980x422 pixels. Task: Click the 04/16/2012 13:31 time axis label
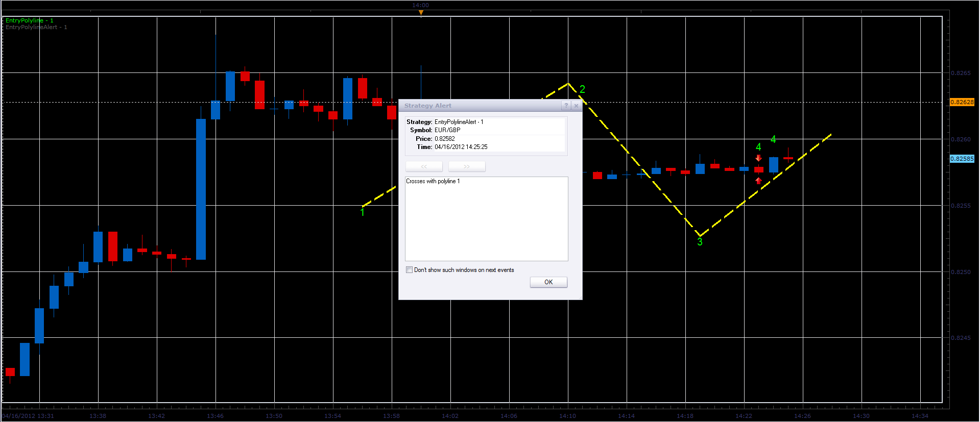point(28,416)
